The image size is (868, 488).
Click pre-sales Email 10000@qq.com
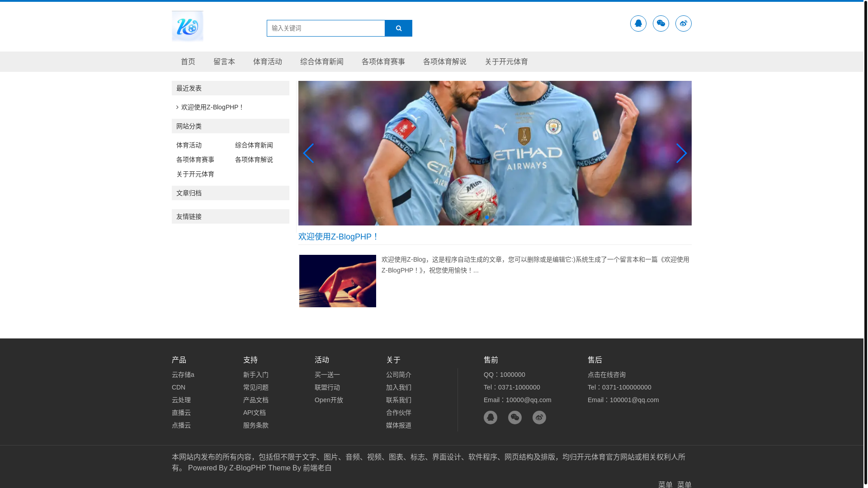coord(518,400)
